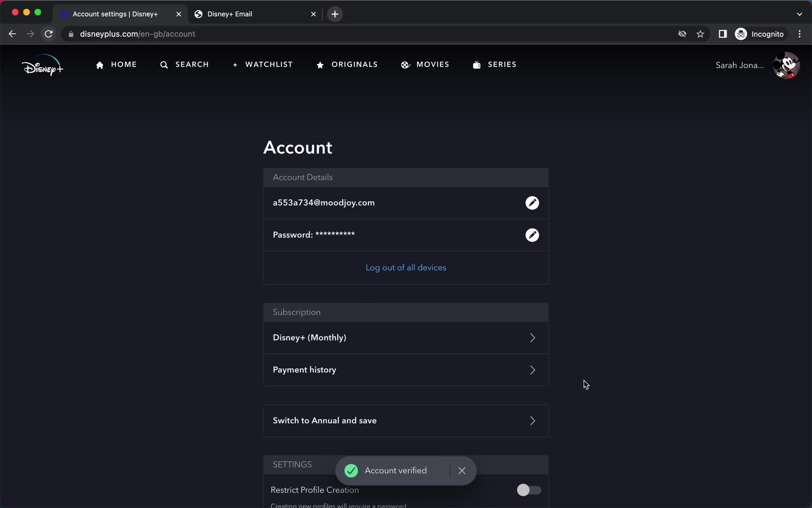Open the browser side panel
The height and width of the screenshot is (508, 812).
click(x=723, y=34)
